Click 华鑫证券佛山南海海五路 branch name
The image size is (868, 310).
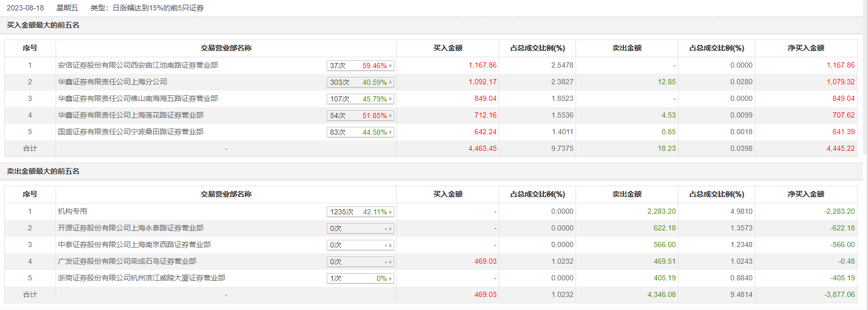point(138,98)
